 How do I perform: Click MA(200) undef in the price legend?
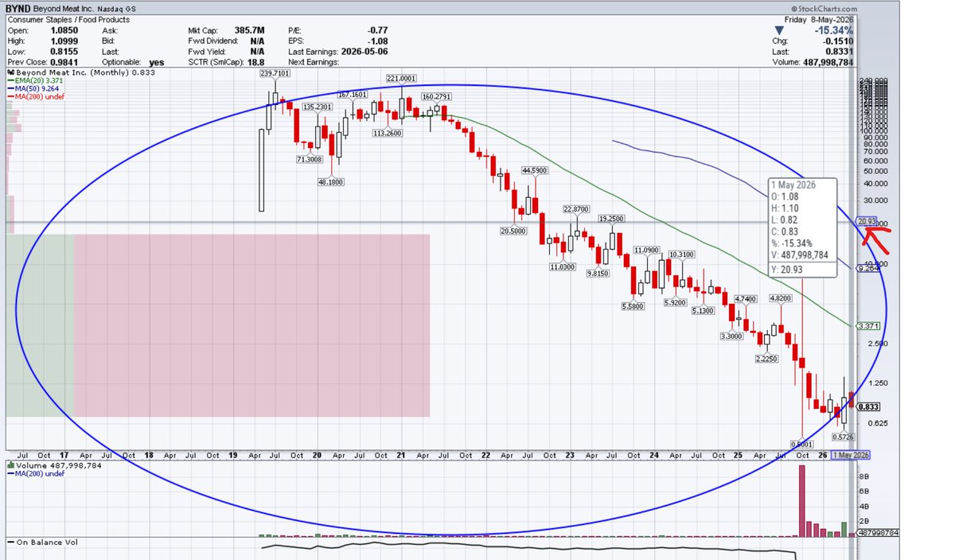coord(35,96)
